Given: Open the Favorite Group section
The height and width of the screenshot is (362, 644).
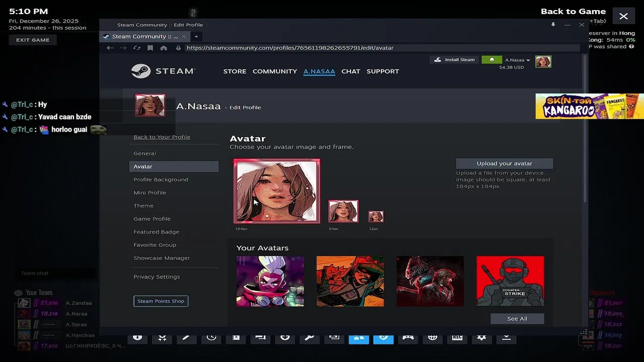Looking at the screenshot, I should (x=174, y=245).
